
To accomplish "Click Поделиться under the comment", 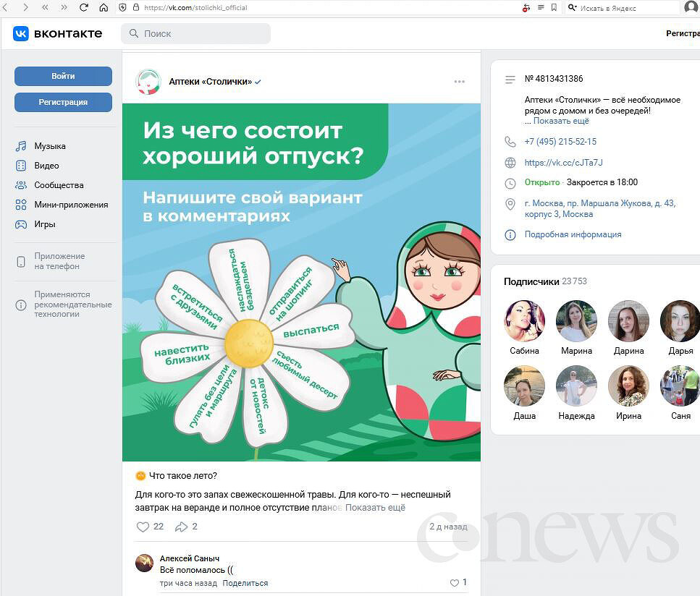I will (245, 583).
